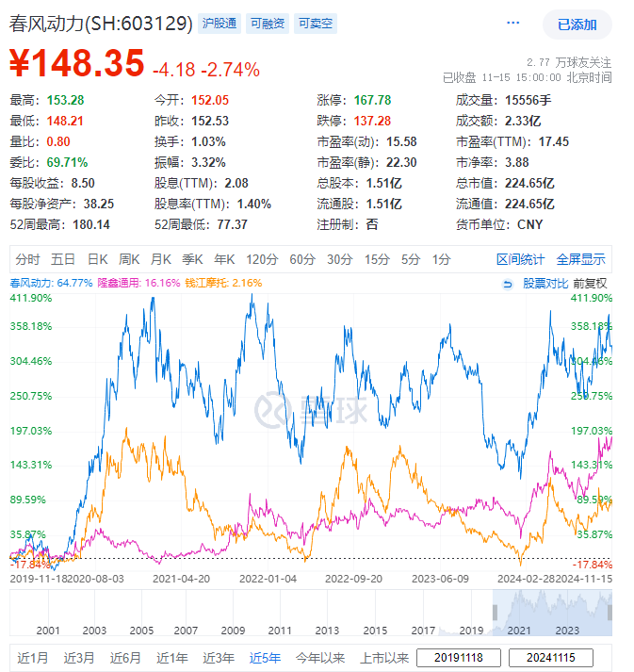The width and height of the screenshot is (634, 672).
Task: Click the 52周最高 value 180.14
Action: [91, 224]
